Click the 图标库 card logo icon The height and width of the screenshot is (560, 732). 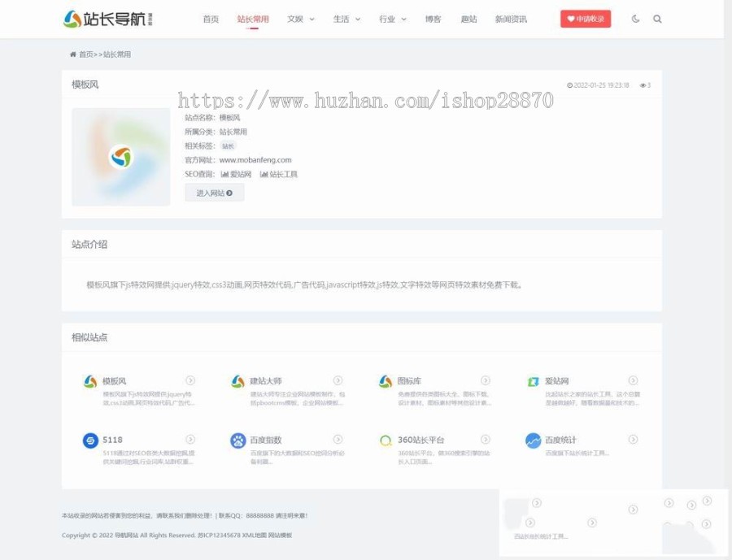point(386,381)
